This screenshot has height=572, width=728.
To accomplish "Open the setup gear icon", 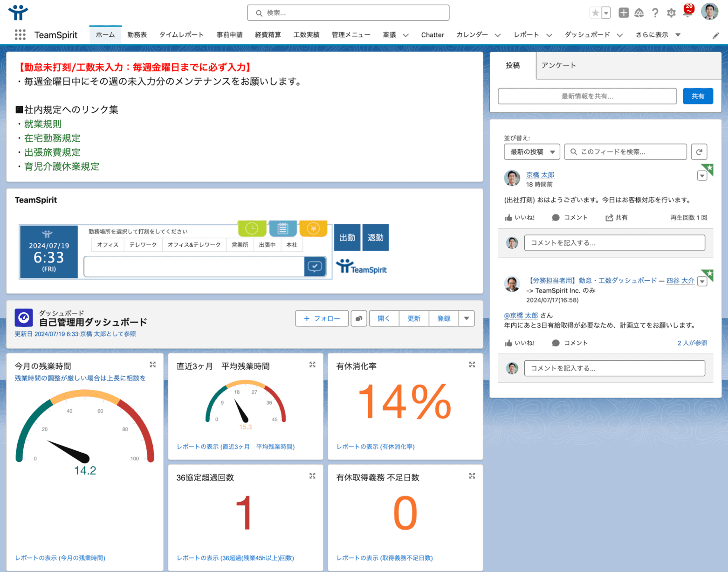I will pyautogui.click(x=671, y=13).
